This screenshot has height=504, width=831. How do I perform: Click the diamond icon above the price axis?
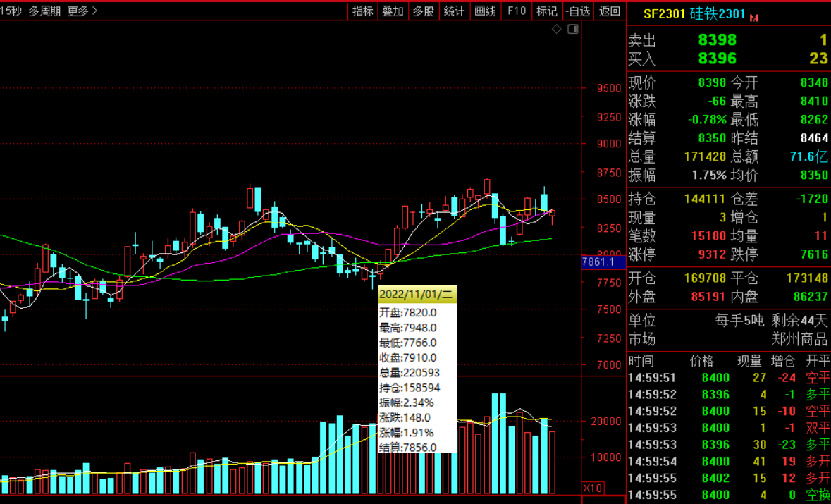coord(556,29)
